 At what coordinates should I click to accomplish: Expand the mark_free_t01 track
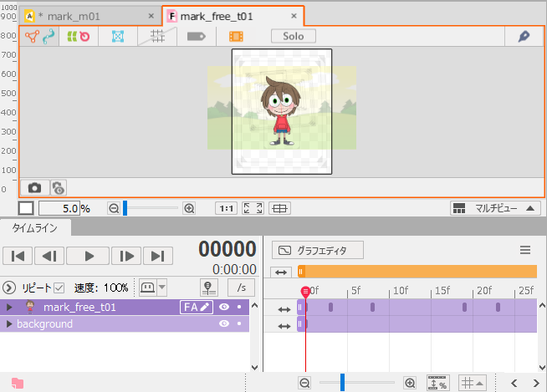pos(9,307)
